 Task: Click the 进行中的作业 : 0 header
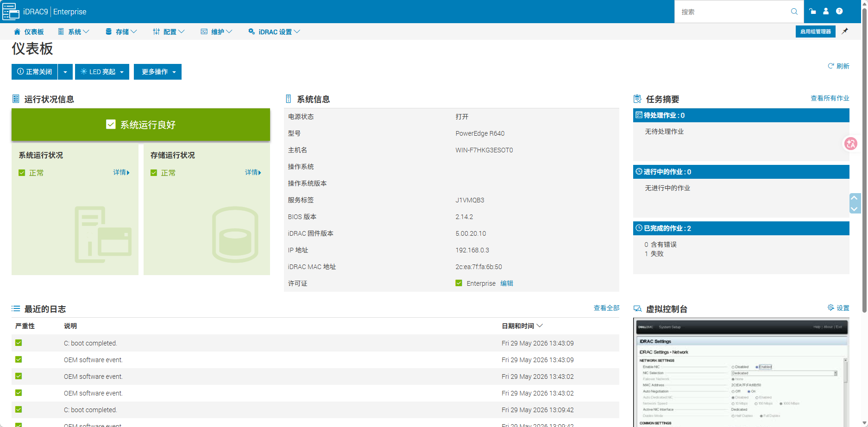(x=741, y=172)
